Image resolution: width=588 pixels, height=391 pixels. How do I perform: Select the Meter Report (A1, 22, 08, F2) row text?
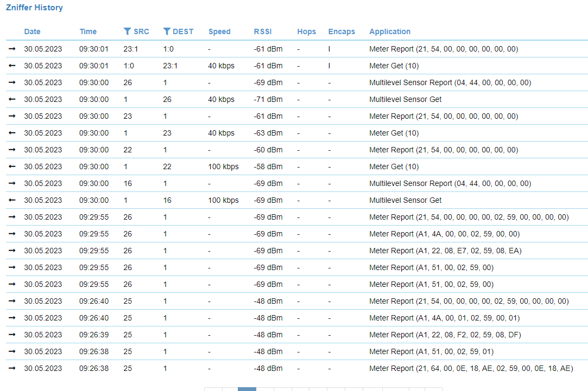point(445,335)
